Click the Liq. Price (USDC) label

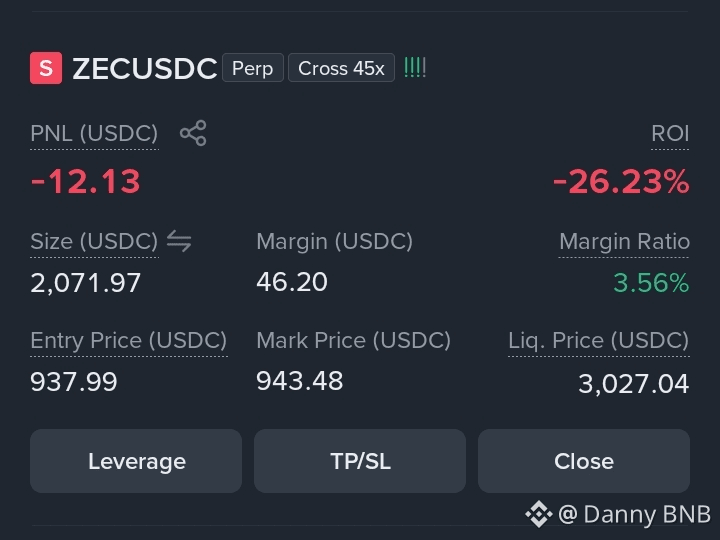(x=598, y=341)
